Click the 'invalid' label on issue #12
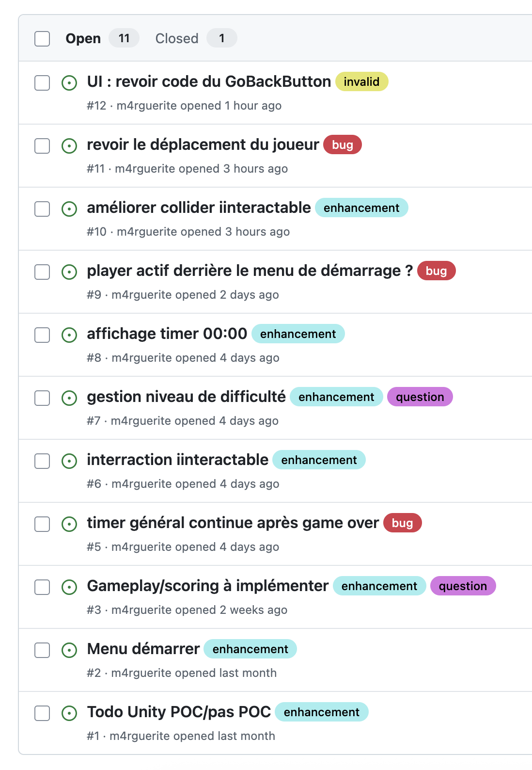 coord(361,81)
